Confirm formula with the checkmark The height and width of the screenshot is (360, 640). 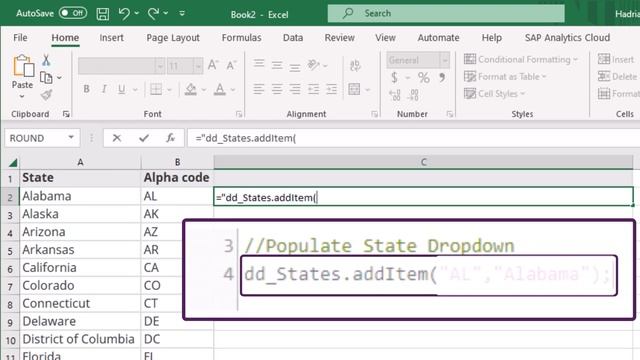point(144,138)
